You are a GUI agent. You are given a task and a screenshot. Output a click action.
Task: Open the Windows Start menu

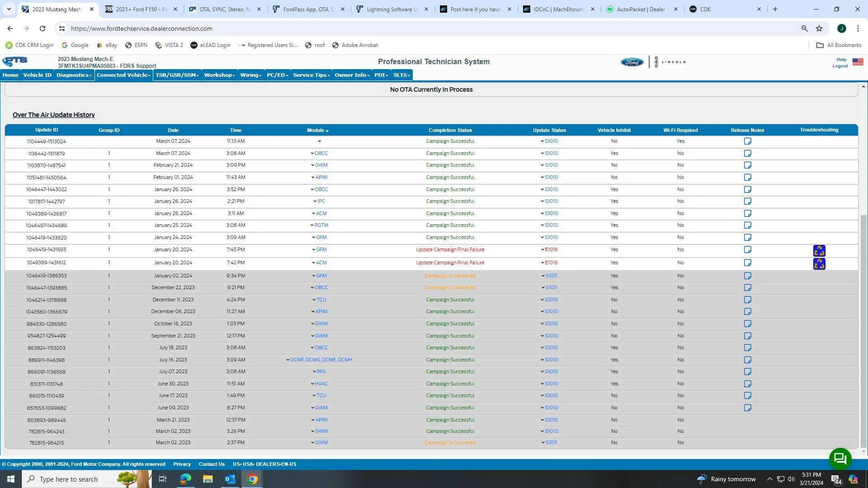(11, 479)
